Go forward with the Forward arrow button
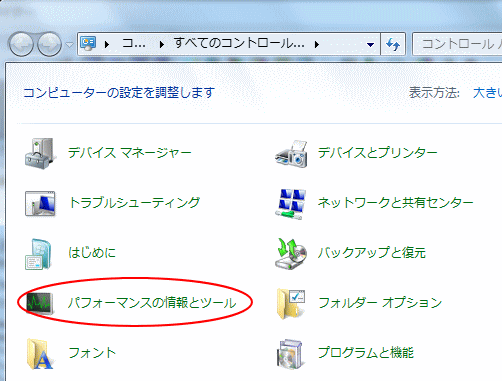502x381 pixels. (49, 44)
